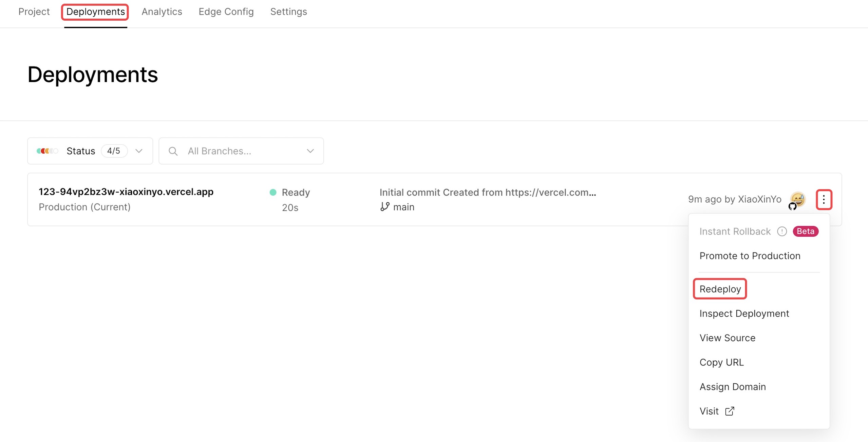Click the search magnifier icon
The height and width of the screenshot is (442, 868).
point(173,151)
